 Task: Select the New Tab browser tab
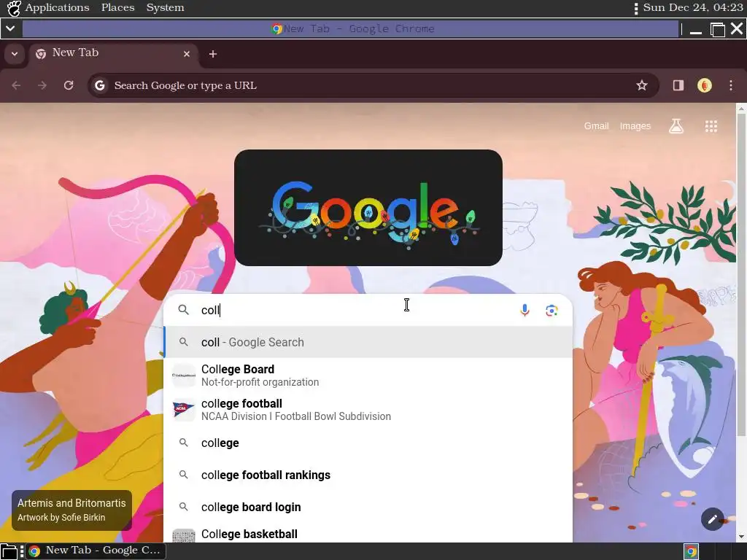tap(113, 54)
